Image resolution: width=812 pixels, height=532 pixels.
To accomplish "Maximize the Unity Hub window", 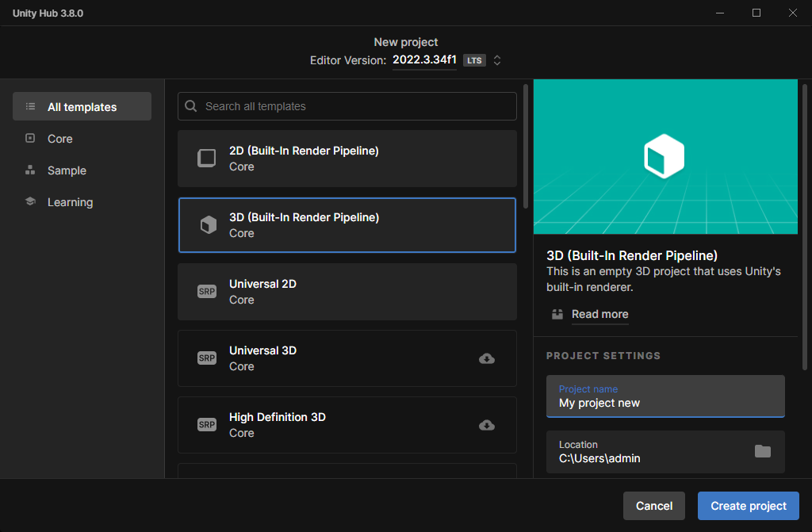I will click(x=756, y=13).
